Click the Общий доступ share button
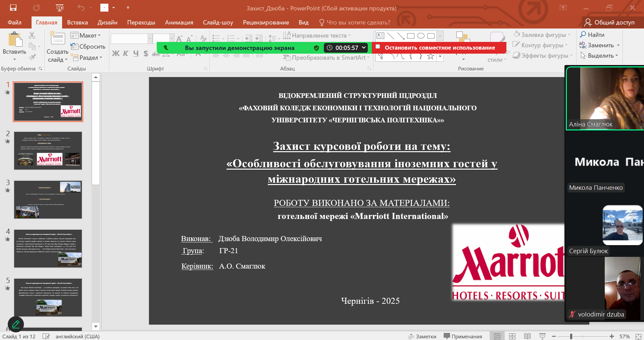The width and height of the screenshot is (644, 340). (609, 22)
